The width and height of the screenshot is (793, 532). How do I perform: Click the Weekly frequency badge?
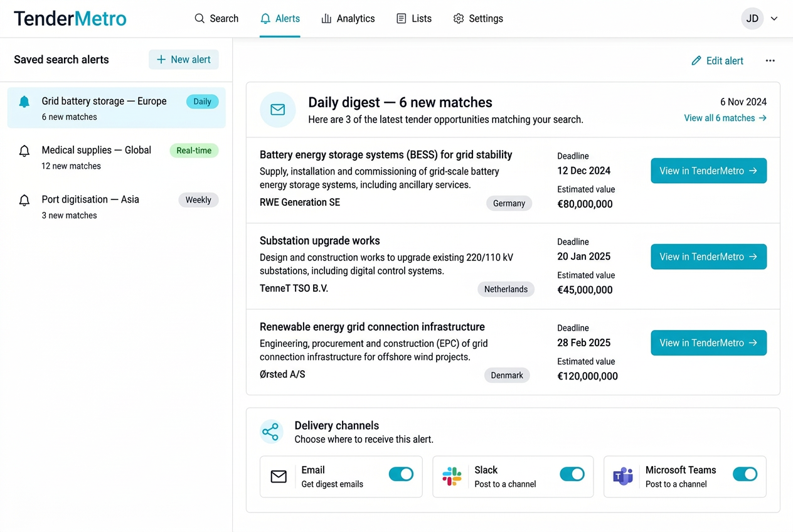click(198, 200)
